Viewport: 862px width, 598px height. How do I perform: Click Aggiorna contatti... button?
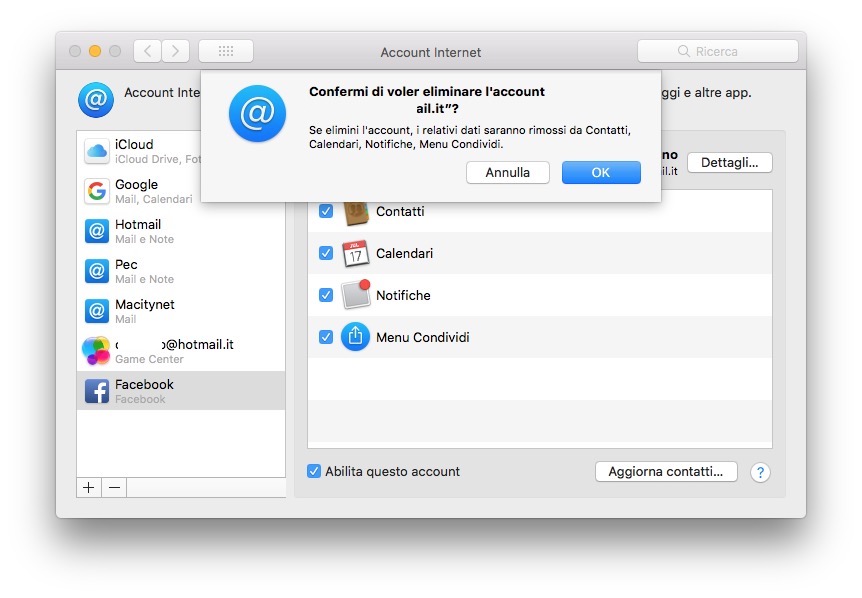(666, 472)
